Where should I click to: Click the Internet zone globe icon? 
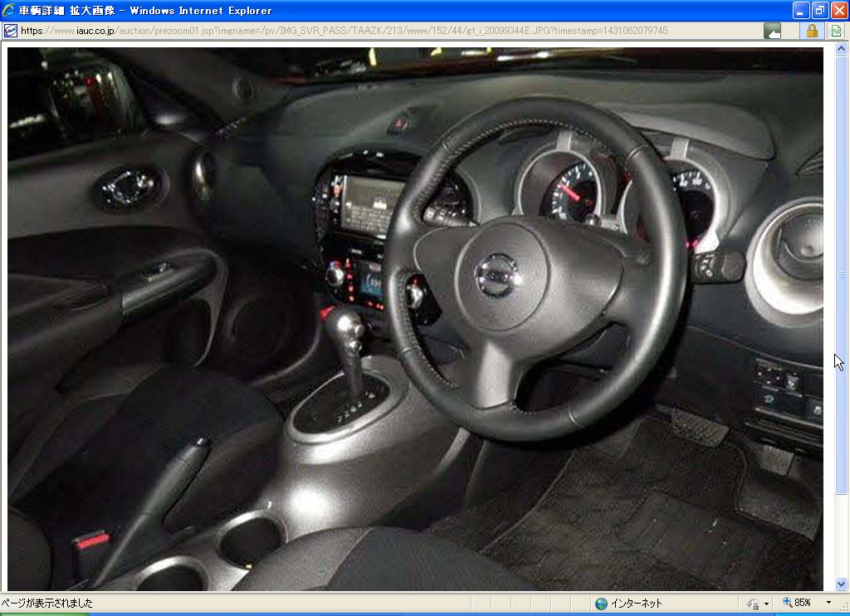click(601, 604)
